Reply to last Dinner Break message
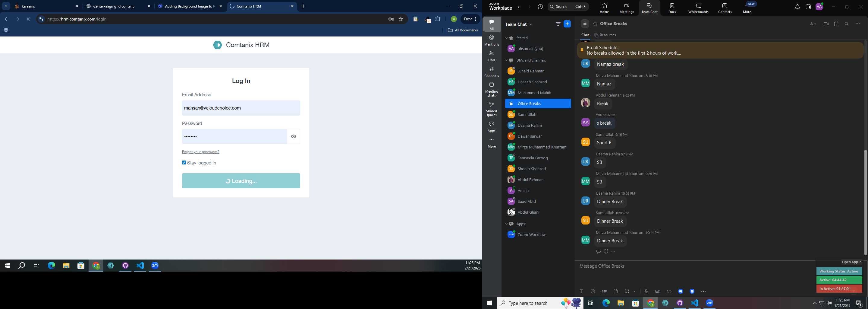This screenshot has height=309, width=868. (x=599, y=252)
